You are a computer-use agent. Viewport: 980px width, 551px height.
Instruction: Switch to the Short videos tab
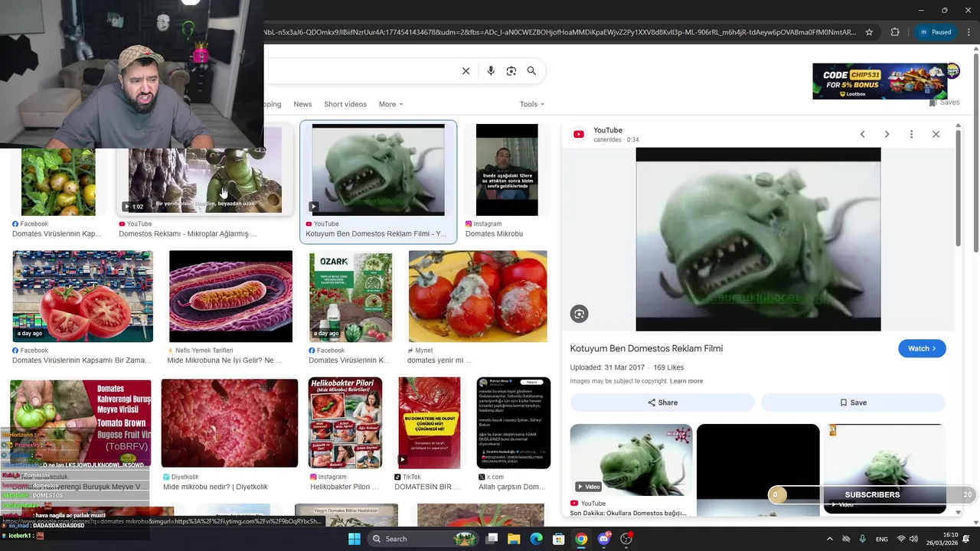[345, 104]
